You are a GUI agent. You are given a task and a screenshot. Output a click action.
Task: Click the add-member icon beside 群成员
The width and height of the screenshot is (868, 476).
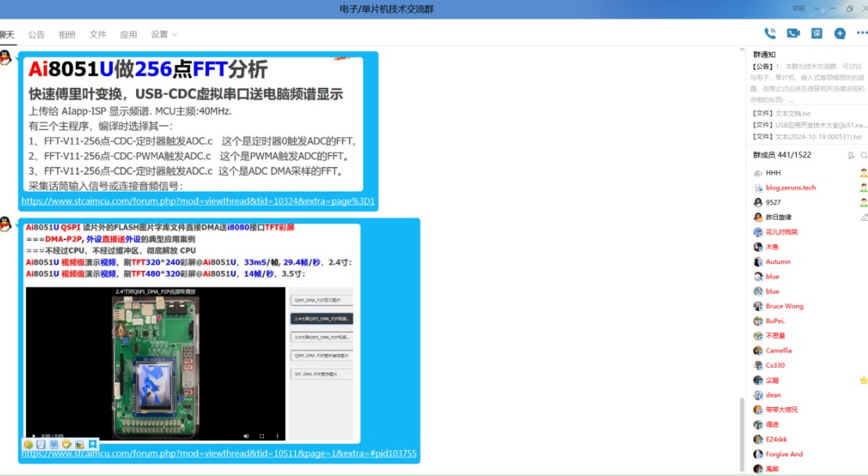851,156
